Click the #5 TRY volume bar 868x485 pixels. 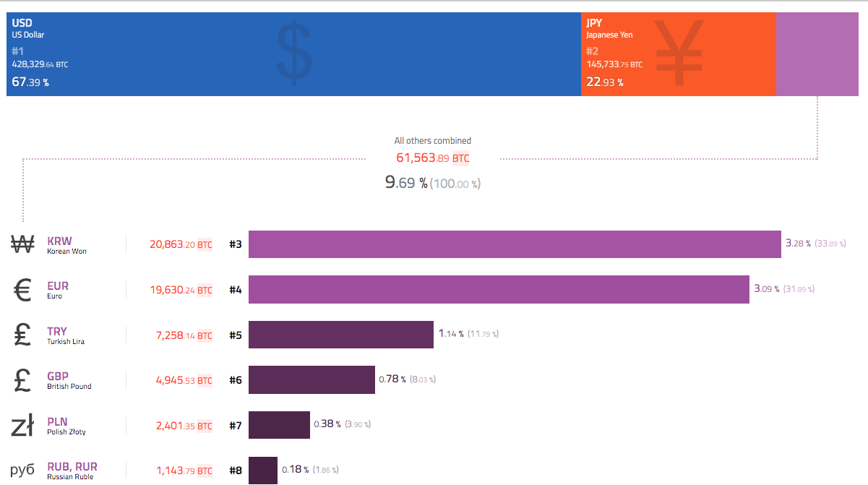pyautogui.click(x=341, y=335)
